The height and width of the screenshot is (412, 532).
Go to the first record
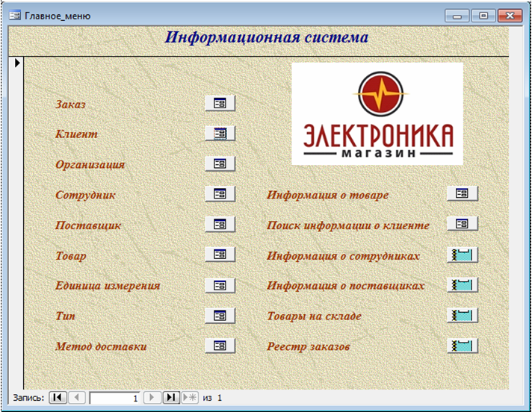58,398
